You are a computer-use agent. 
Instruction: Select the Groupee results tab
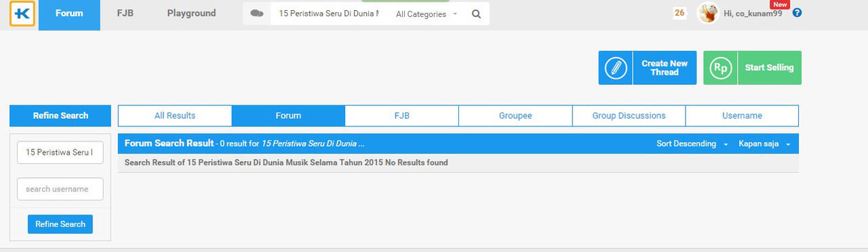click(x=515, y=115)
